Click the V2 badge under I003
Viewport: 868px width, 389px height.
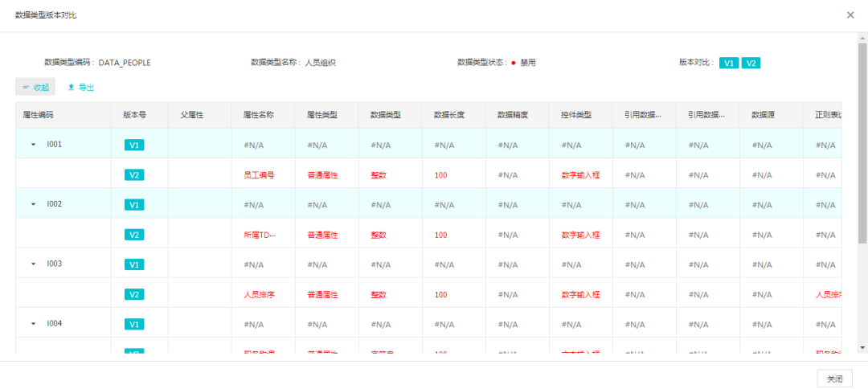[x=134, y=294]
